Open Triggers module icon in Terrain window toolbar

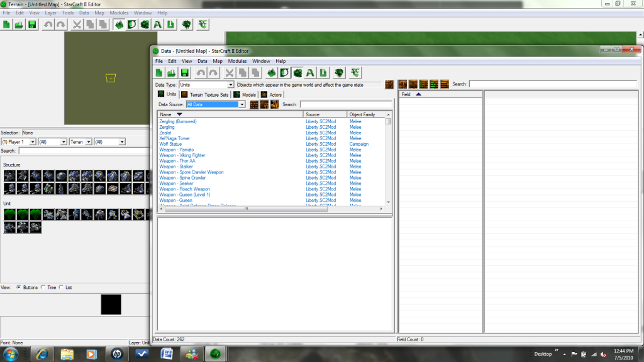tap(132, 25)
